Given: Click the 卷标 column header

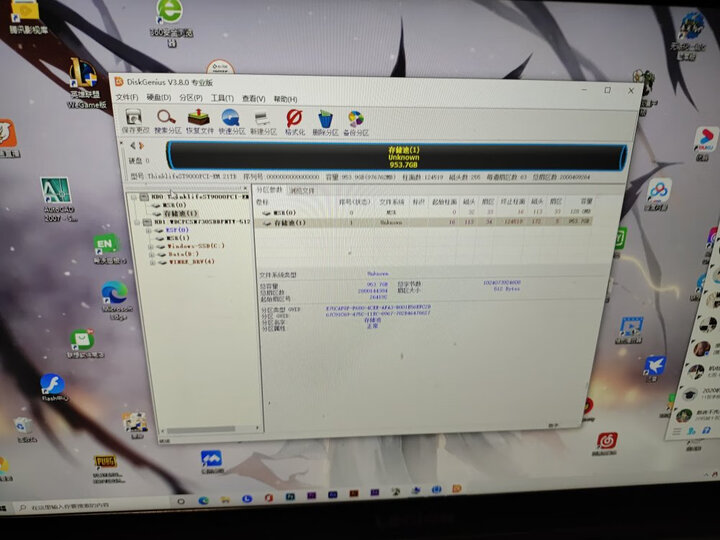Looking at the screenshot, I should pos(263,202).
